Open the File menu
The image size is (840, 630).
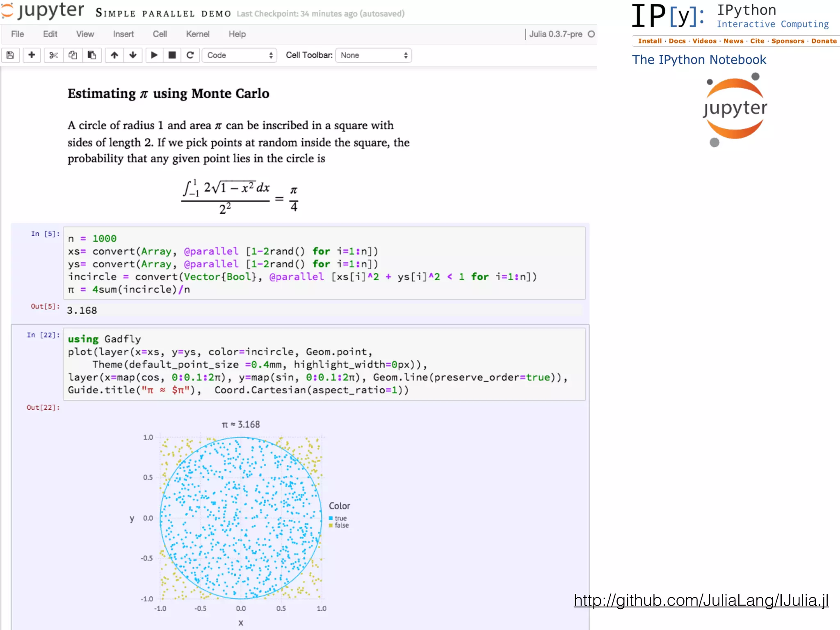(17, 34)
